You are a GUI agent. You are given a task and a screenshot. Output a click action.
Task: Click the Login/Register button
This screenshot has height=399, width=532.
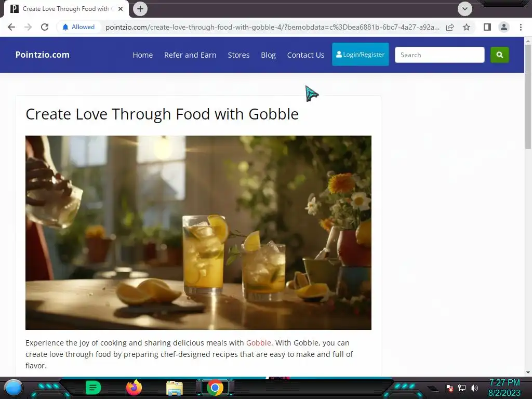point(361,54)
